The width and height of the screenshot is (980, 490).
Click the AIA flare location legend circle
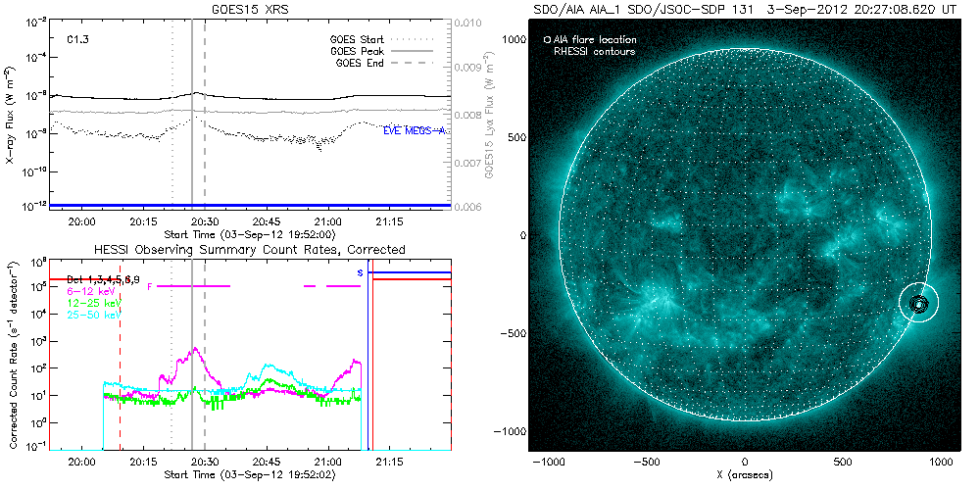click(546, 40)
